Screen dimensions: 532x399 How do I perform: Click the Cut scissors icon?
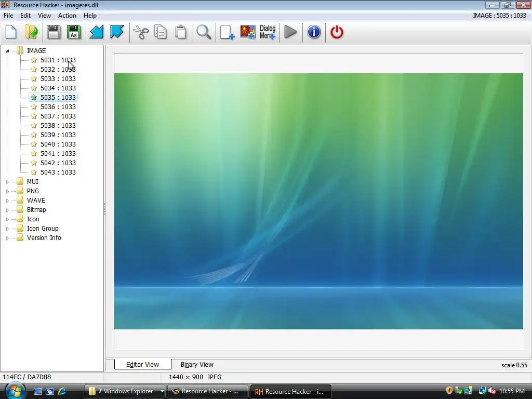click(x=140, y=32)
